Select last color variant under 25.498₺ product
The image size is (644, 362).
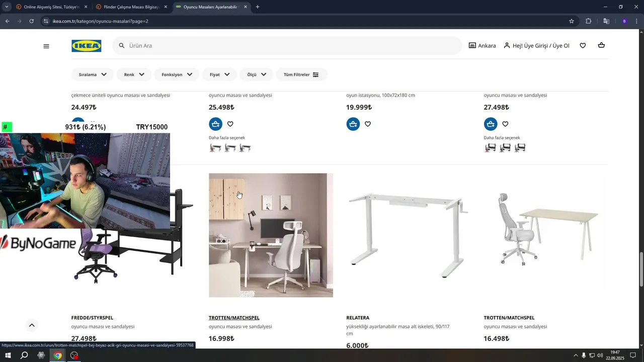pyautogui.click(x=245, y=148)
